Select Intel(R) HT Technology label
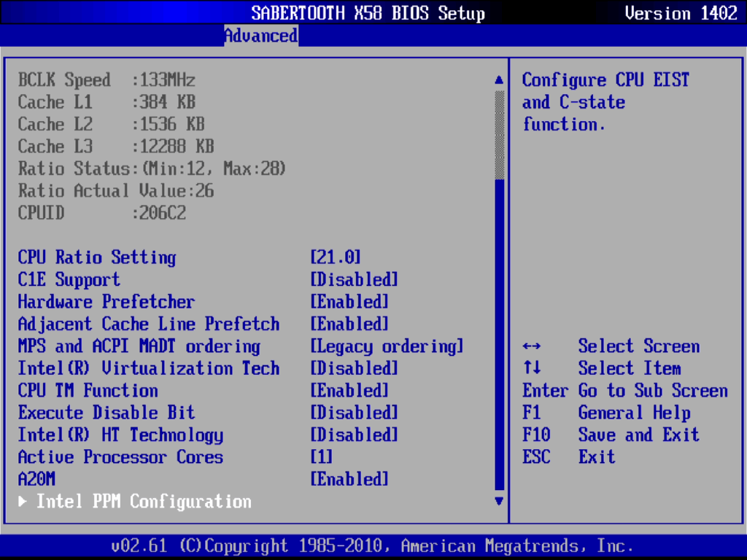This screenshot has width=747, height=560. (x=120, y=435)
